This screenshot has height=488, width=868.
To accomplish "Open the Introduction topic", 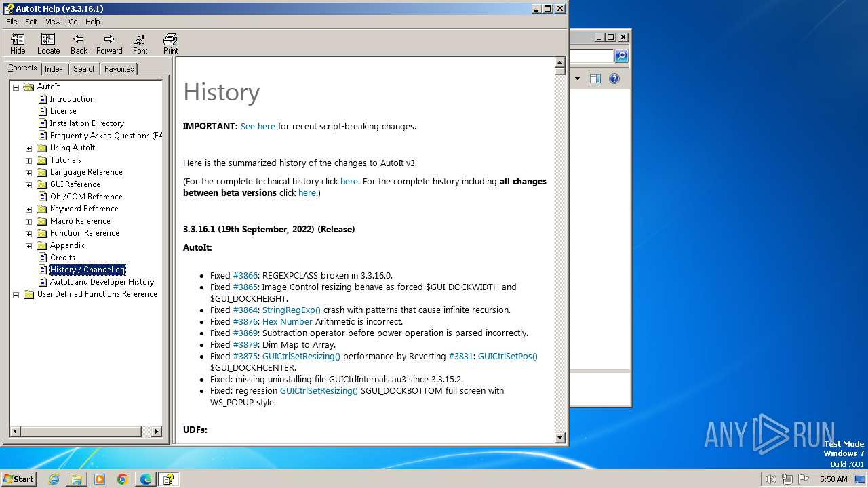I will (72, 99).
